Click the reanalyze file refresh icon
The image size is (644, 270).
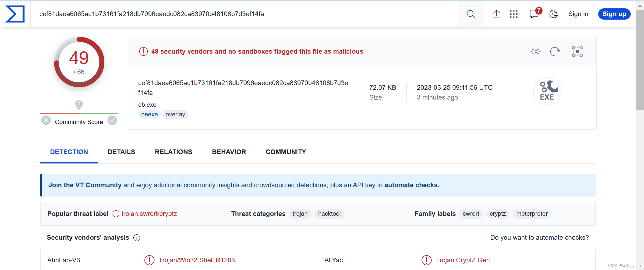(555, 52)
